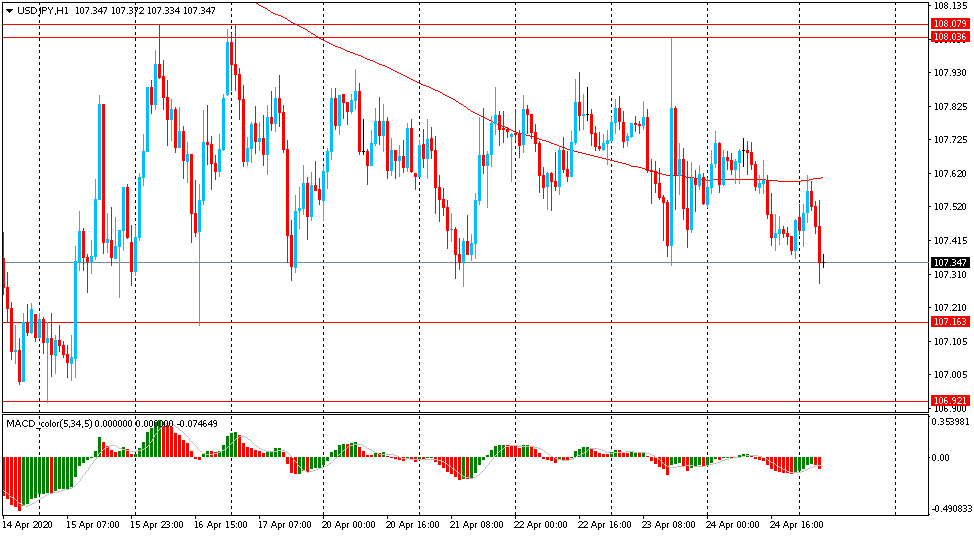This screenshot has height=536, width=974.
Task: Click the 17 Apr 07:00 time label
Action: click(x=284, y=525)
